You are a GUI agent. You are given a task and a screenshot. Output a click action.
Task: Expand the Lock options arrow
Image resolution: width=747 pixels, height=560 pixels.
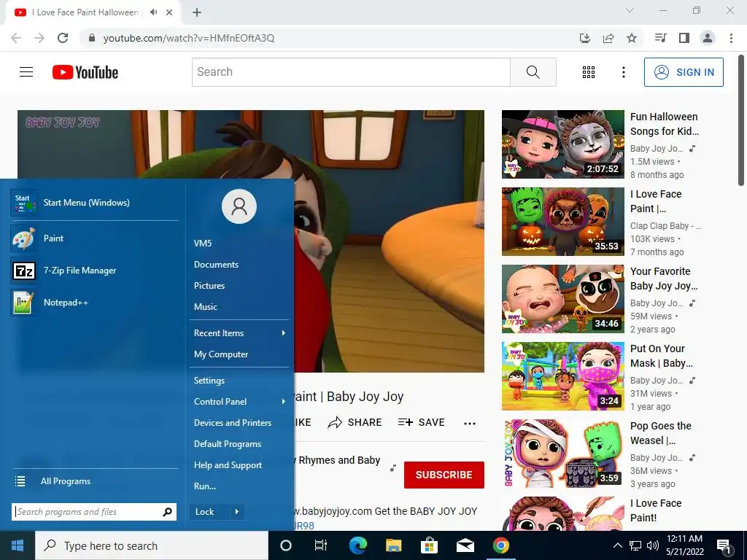[237, 512]
